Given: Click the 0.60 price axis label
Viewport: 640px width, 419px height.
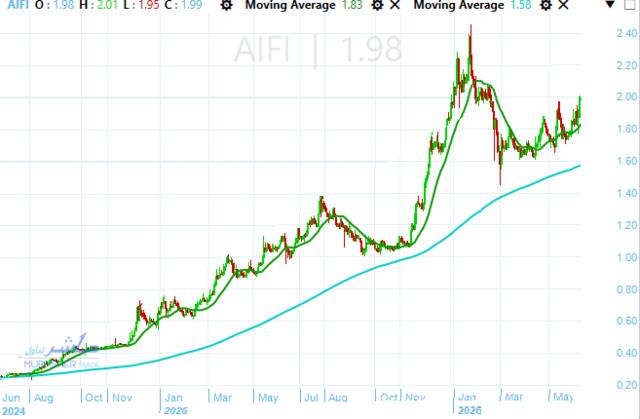Looking at the screenshot, I should click(x=627, y=321).
